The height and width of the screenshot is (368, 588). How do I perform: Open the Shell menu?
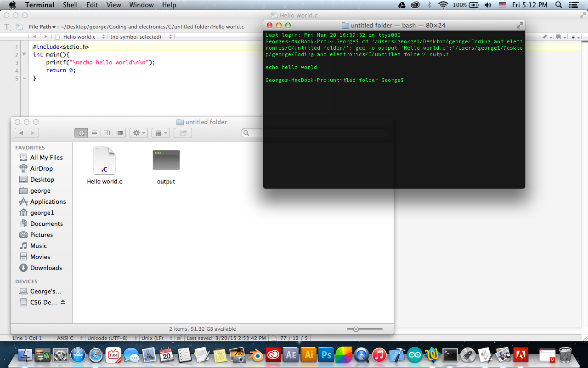pos(70,5)
